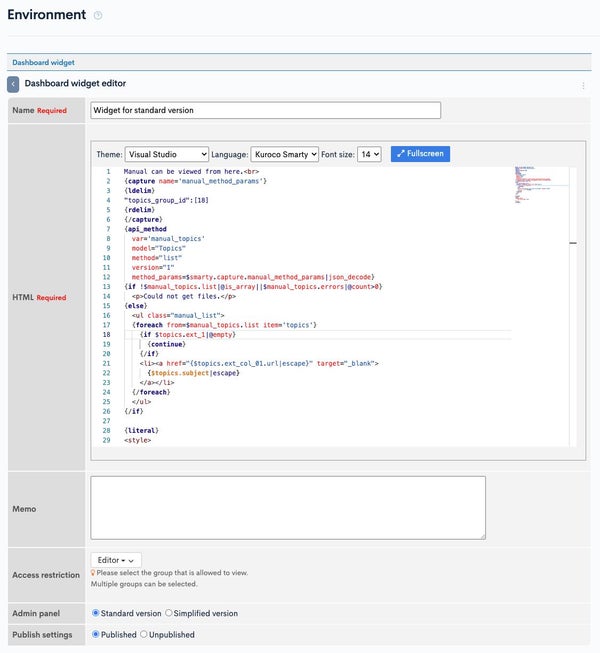Open the Language dropdown showing Kuroco Smarty
600x653 pixels.
(x=284, y=154)
